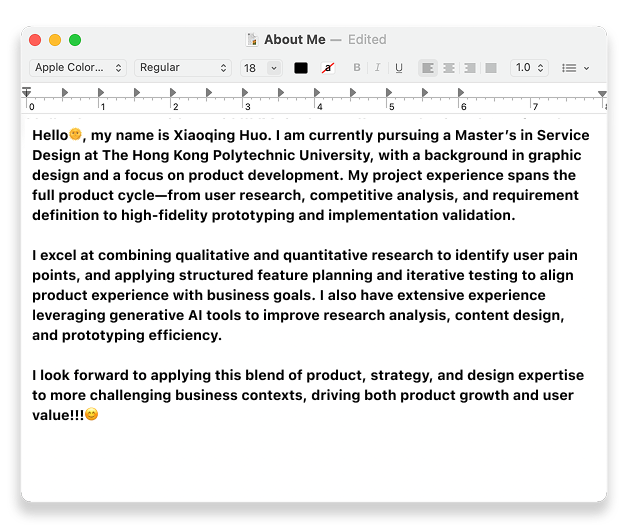Click the left indent marker on ruler

click(26, 92)
